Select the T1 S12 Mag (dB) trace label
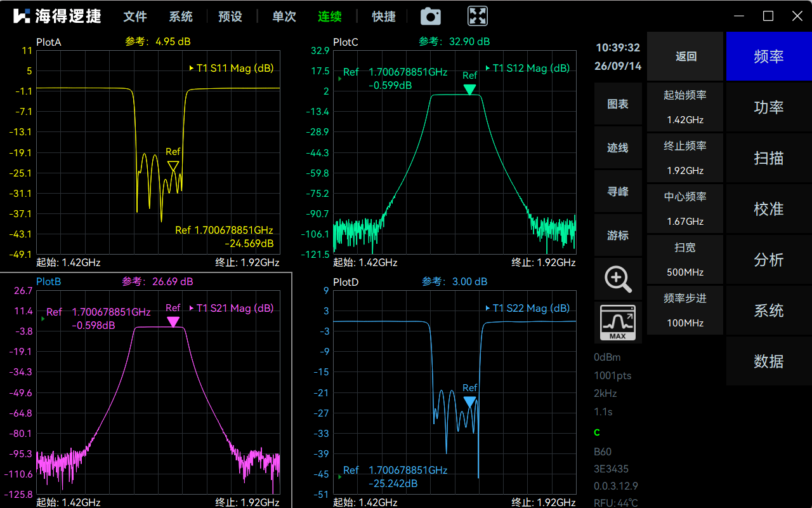This screenshot has width=812, height=508. click(x=528, y=68)
